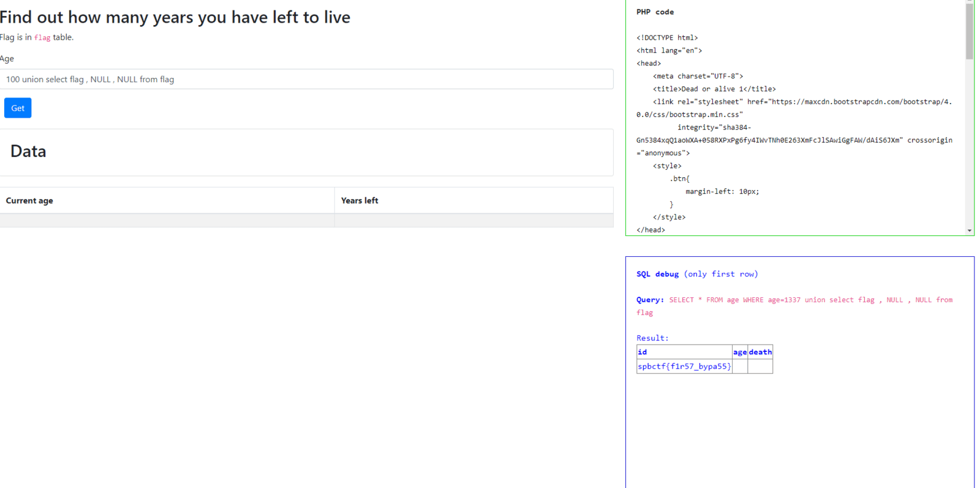Select the flag value spbctf{f1r57_bypa55}
Image resolution: width=980 pixels, height=488 pixels.
pyautogui.click(x=684, y=366)
